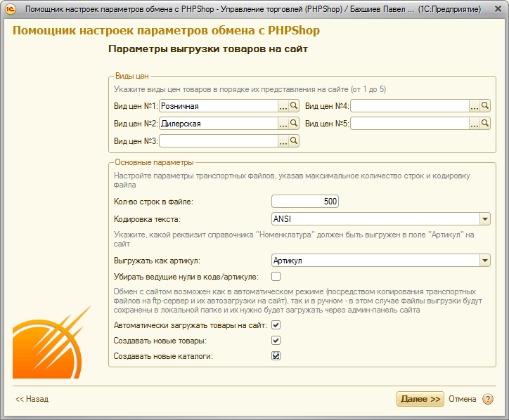The image size is (509, 420).
Task: Focus Вид цен №1 field with Розничная
Action: tap(219, 106)
